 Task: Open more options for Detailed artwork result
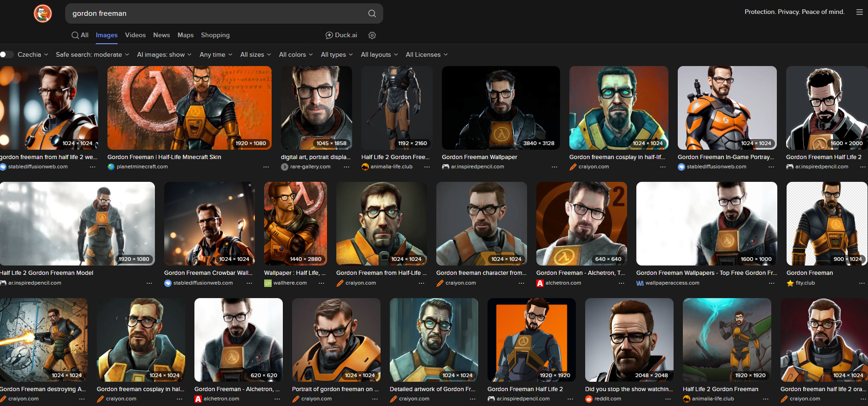[x=473, y=399]
